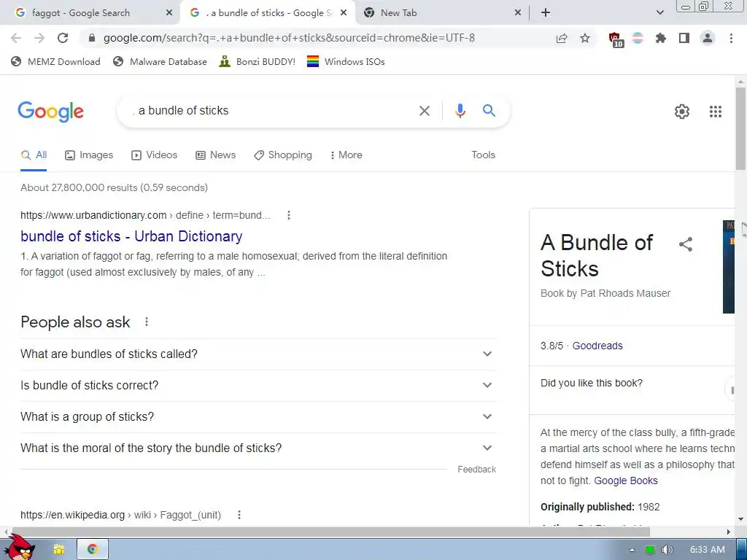Show hidden tray icons arrow
The height and width of the screenshot is (560, 747).
click(x=632, y=550)
